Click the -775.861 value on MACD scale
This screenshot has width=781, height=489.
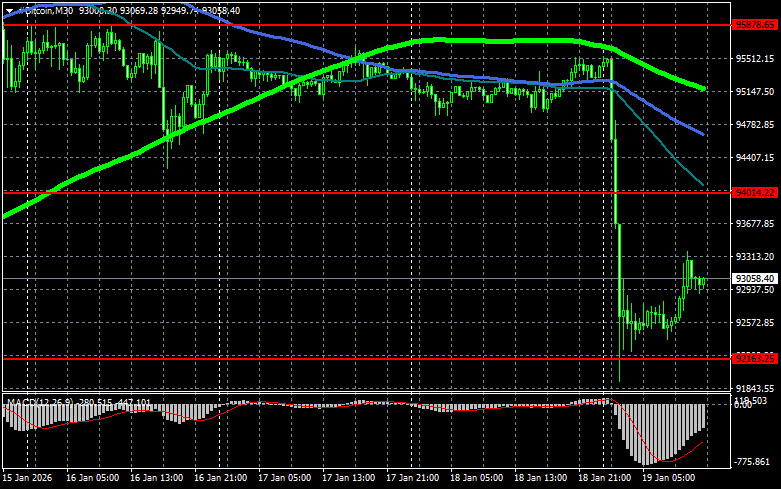click(752, 462)
